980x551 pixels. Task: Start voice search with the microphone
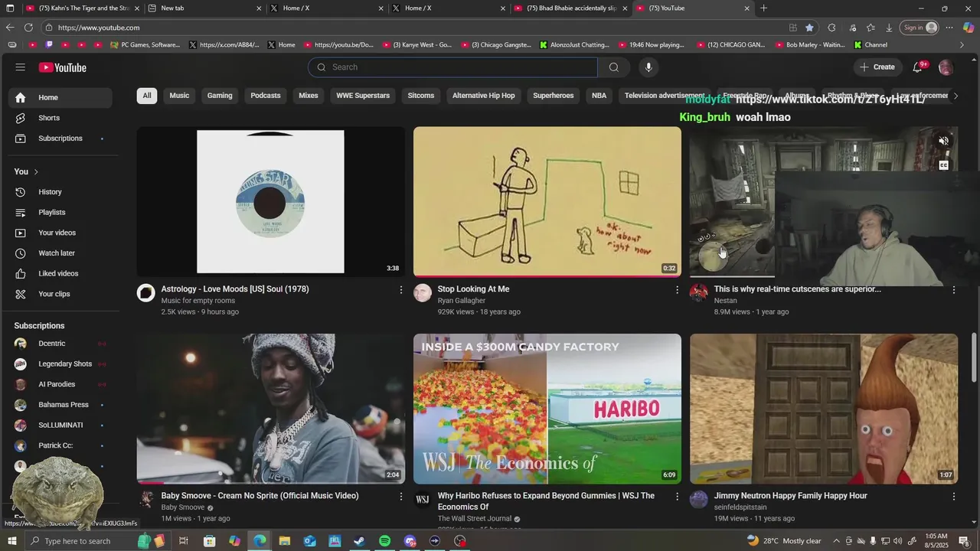(648, 67)
